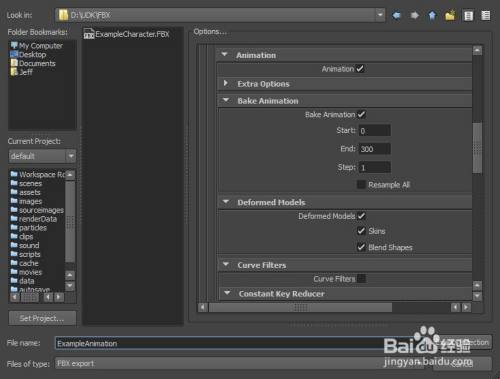Viewport: 500px width, 379px height.
Task: Switch to detail view icon
Action: pyautogui.click(x=486, y=15)
